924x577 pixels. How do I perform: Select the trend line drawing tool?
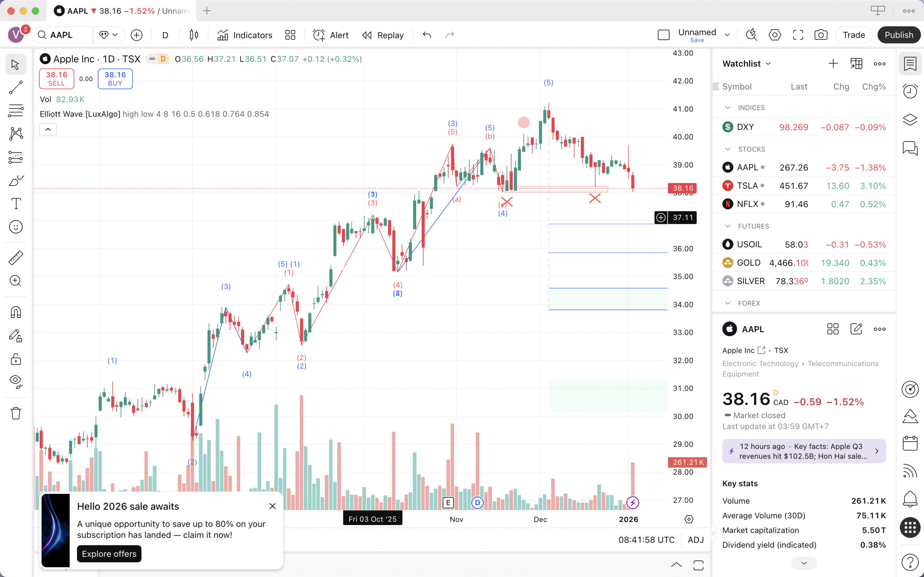[16, 88]
